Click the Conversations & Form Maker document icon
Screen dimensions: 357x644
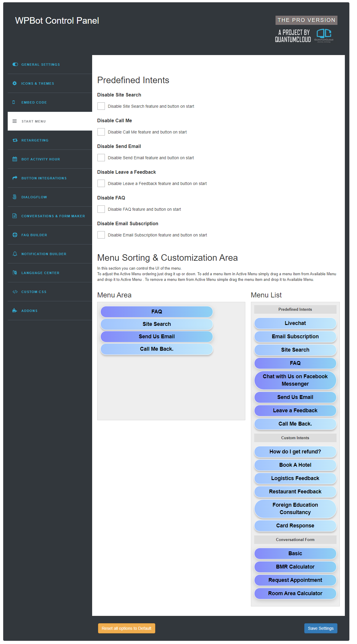click(x=15, y=216)
